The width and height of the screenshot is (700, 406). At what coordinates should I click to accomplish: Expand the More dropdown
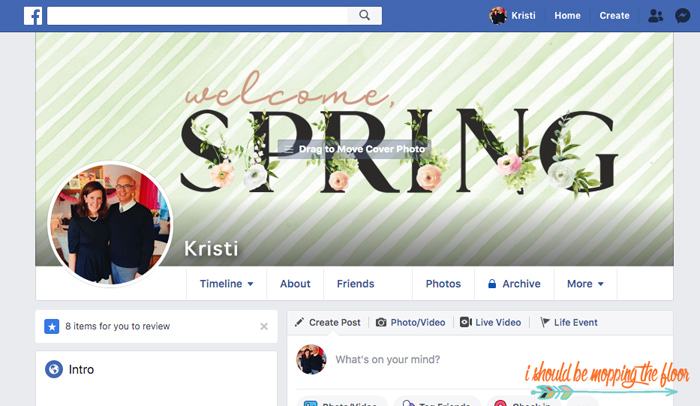tap(585, 284)
